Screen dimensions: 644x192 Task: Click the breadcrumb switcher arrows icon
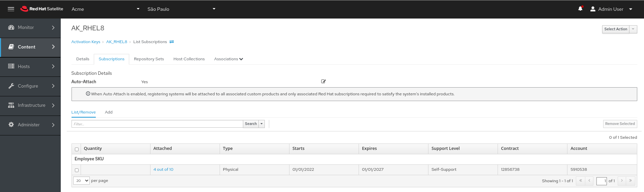pyautogui.click(x=172, y=42)
